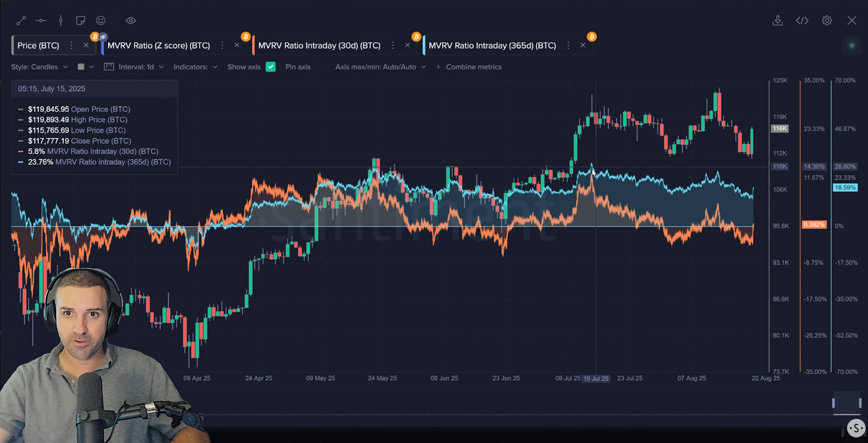The height and width of the screenshot is (443, 868).
Task: Click Combine metrics button
Action: [469, 67]
